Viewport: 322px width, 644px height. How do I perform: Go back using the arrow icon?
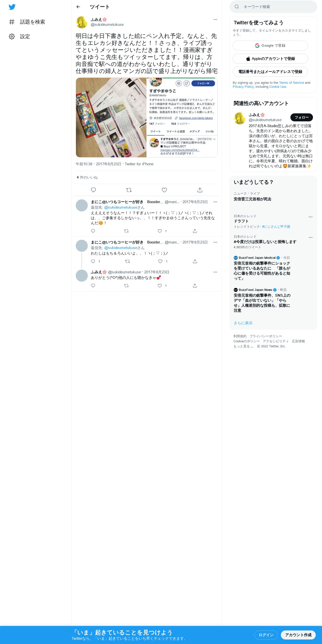coord(78,7)
